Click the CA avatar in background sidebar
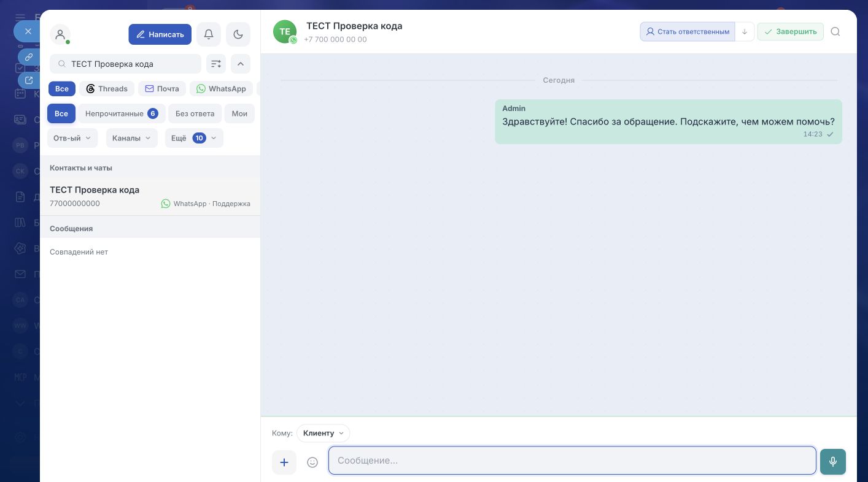 coord(20,300)
